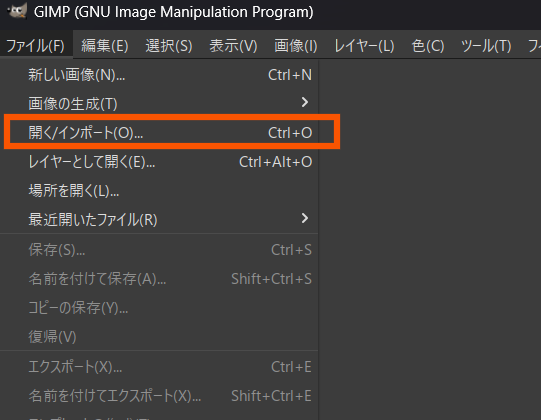Image resolution: width=541 pixels, height=420 pixels.
Task: Click the greyed コピーの保存(Y)... entry
Action: (x=159, y=307)
